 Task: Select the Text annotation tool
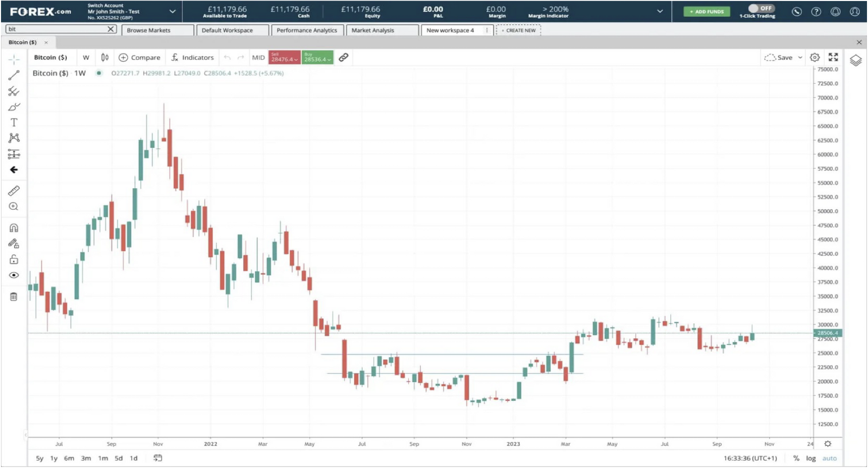[x=14, y=123]
